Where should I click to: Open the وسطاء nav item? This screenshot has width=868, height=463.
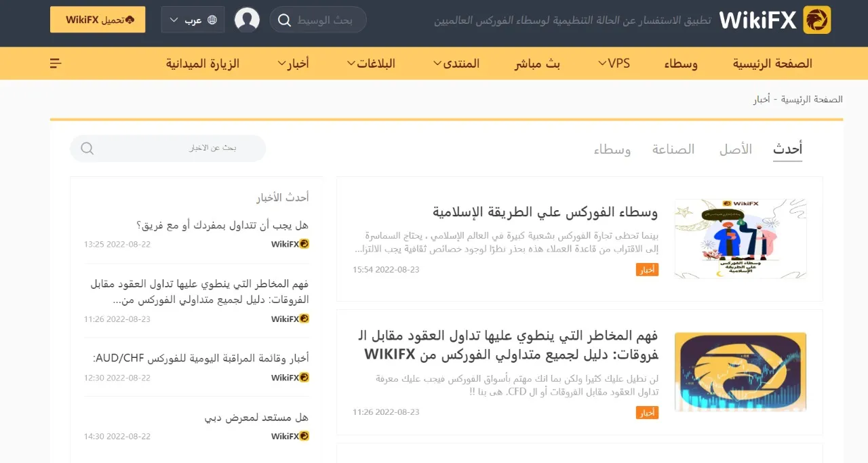click(681, 63)
